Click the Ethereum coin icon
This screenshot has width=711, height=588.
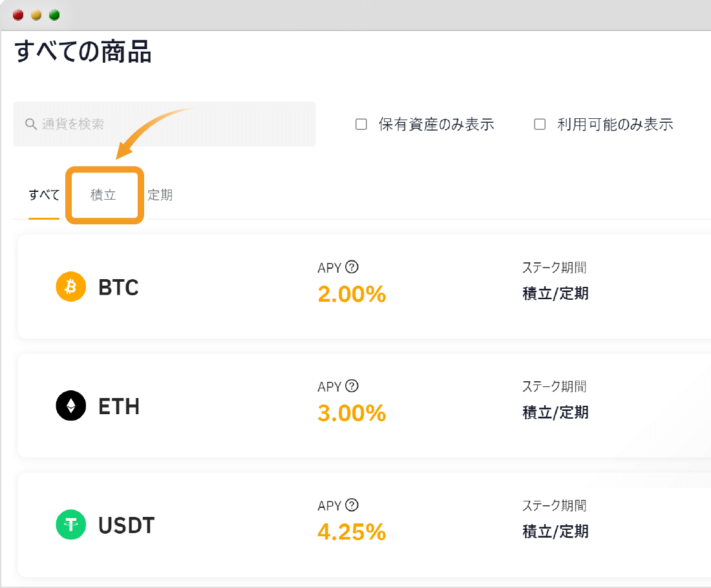pyautogui.click(x=71, y=406)
